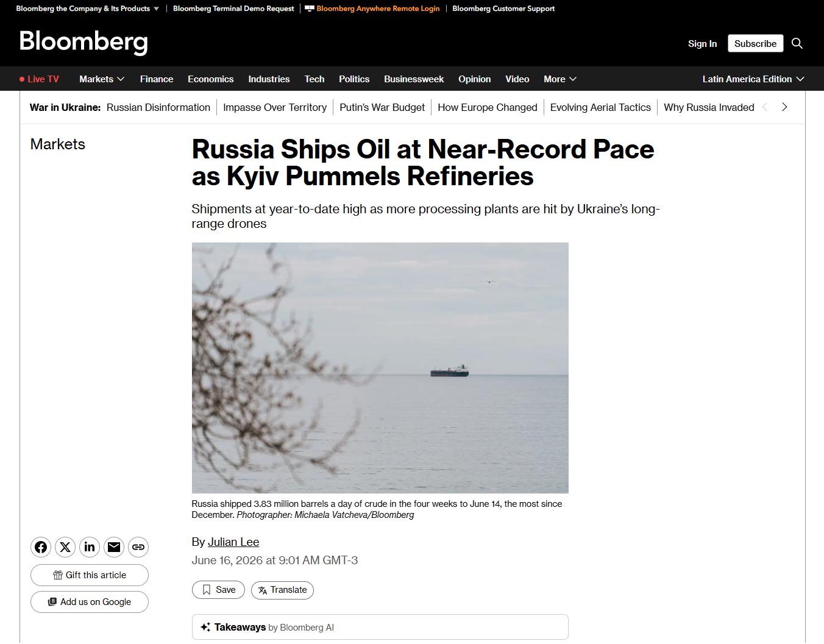This screenshot has width=824, height=644.
Task: Share article on LinkedIn
Action: click(x=90, y=547)
